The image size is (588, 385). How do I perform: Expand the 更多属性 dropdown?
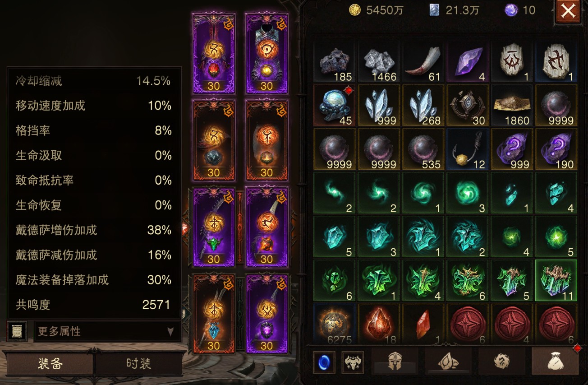[x=107, y=331]
